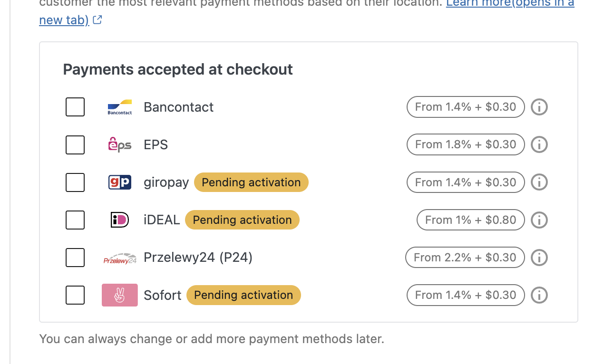Image resolution: width=604 pixels, height=364 pixels.
Task: Click the info icon beside iDEAL pricing
Action: [539, 220]
